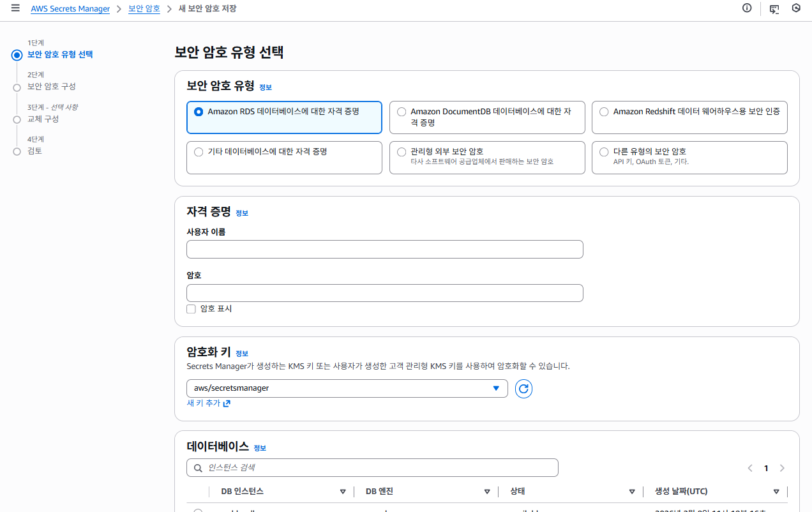Click the 상태 column header

tap(518, 492)
